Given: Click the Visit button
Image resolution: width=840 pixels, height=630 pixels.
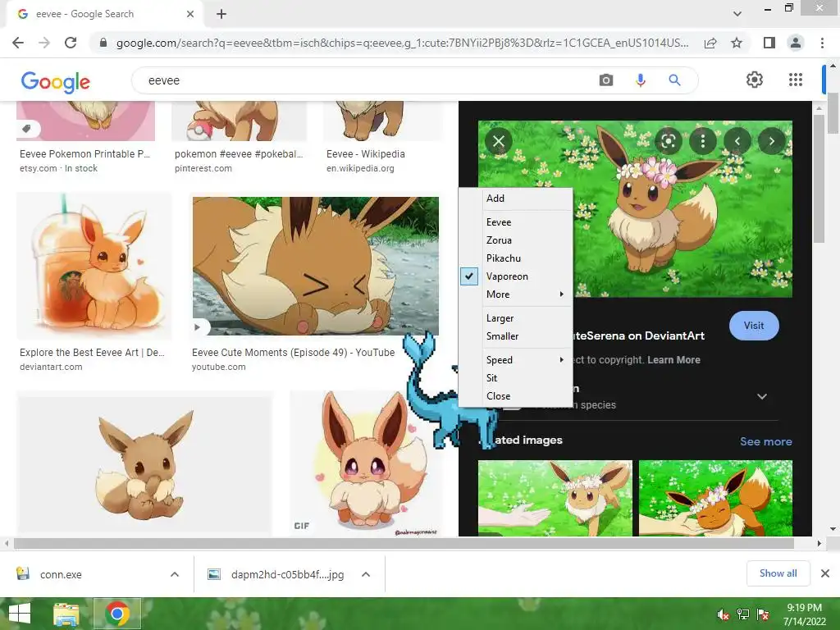Looking at the screenshot, I should tap(754, 326).
